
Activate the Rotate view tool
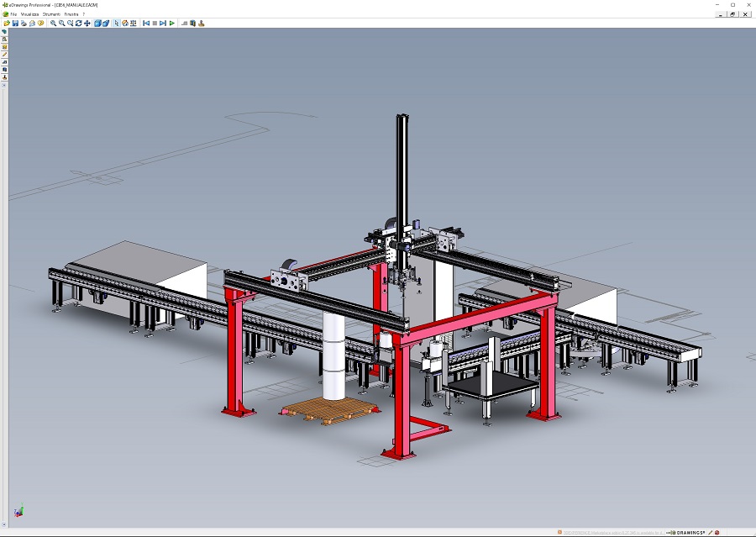tap(78, 24)
